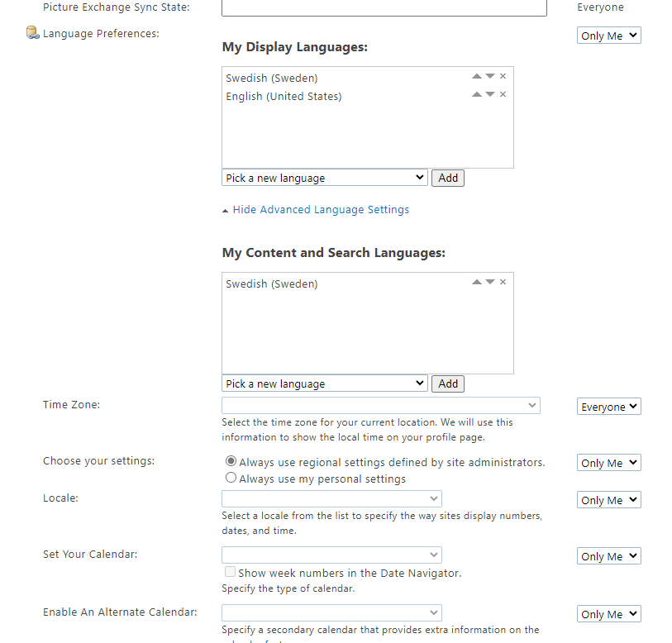Click the Set Your Calendar label
Screen dimensions: 672x643
click(x=90, y=555)
